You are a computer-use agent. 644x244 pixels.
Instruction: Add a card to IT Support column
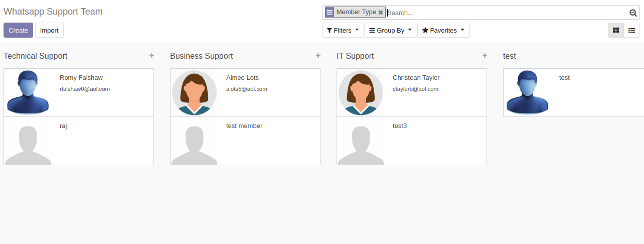tap(485, 56)
